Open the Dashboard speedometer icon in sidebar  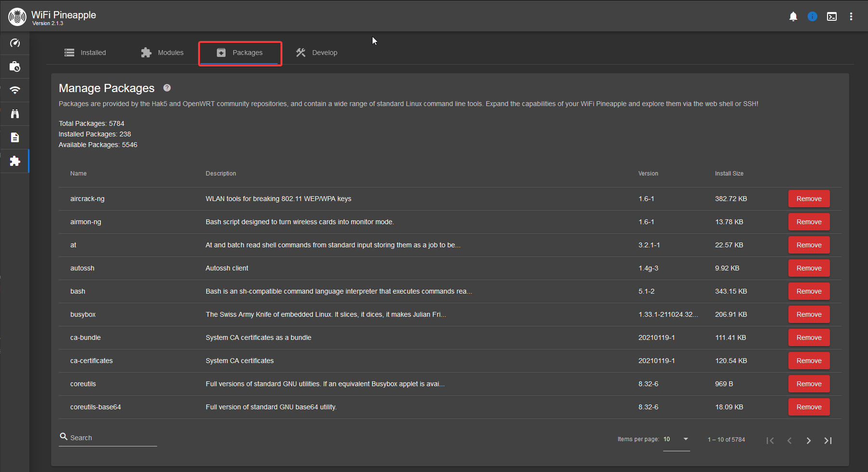point(15,43)
